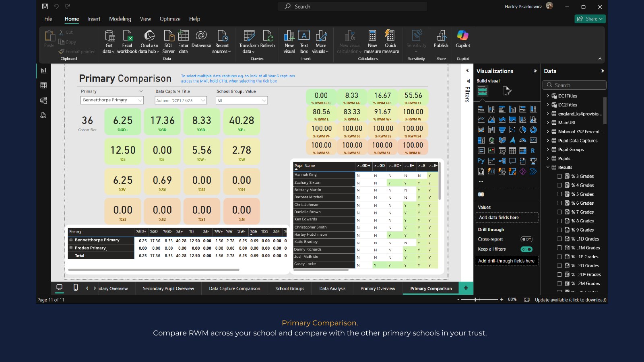Screen dimensions: 644x362
Task: Expand the DC1Titles table
Action: pyautogui.click(x=548, y=96)
